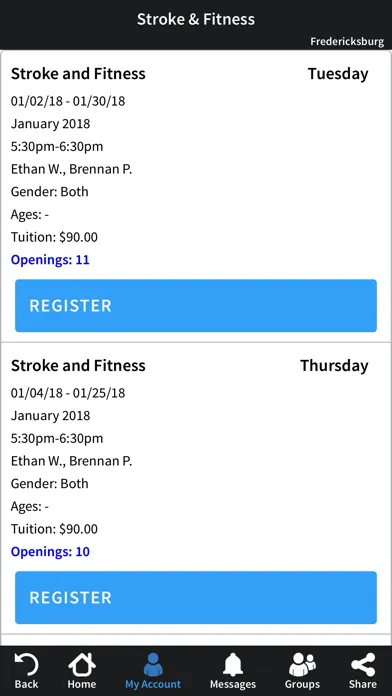Select the Tuesday Stroke and Fitness heading
This screenshot has height=696, width=392.
tap(78, 73)
